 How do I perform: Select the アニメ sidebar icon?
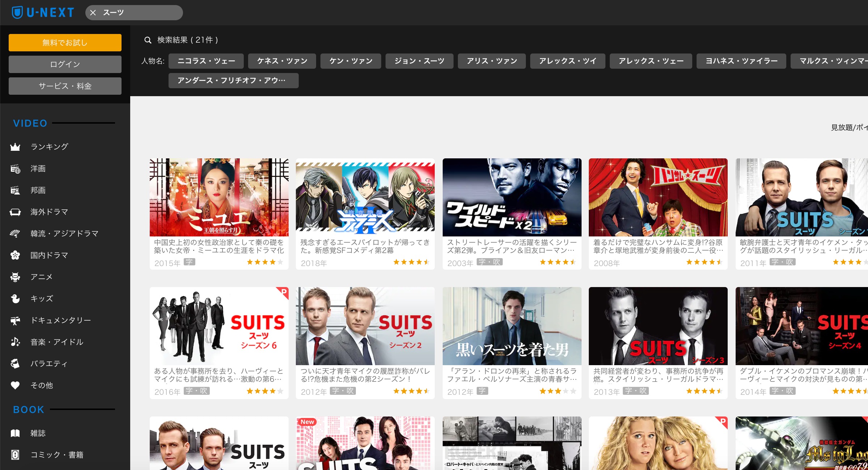(15, 277)
